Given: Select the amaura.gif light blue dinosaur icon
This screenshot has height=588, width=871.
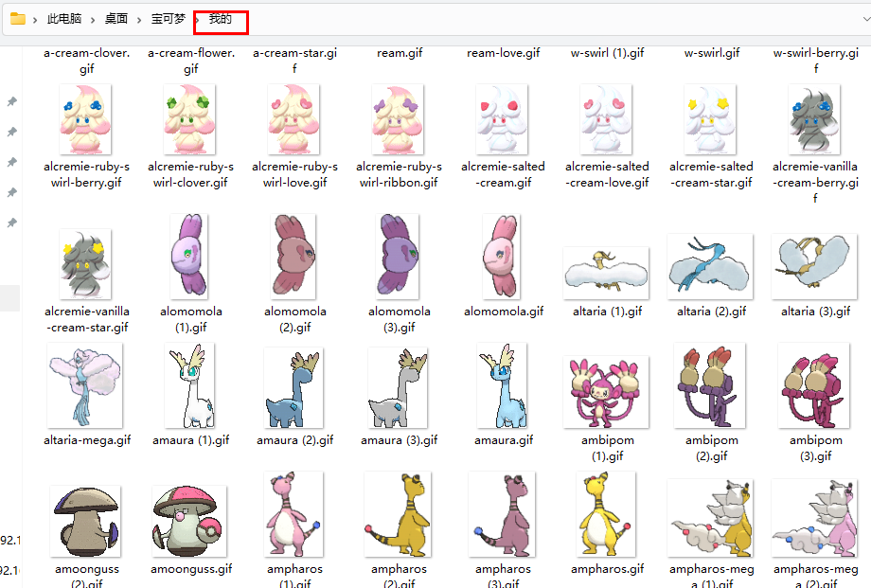Looking at the screenshot, I should [502, 387].
